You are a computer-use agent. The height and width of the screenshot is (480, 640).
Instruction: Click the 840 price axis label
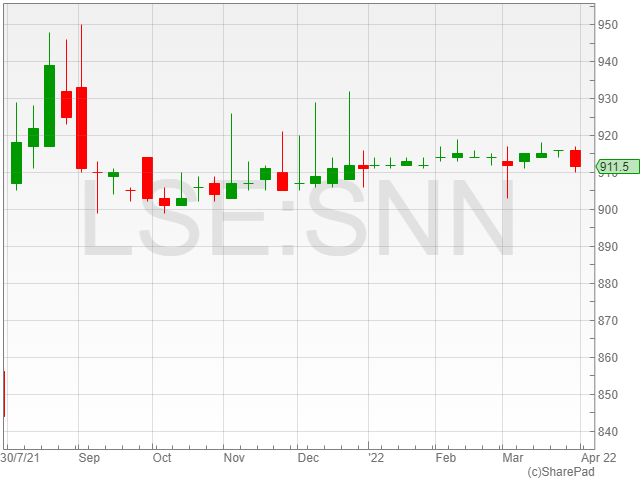[x=608, y=432]
